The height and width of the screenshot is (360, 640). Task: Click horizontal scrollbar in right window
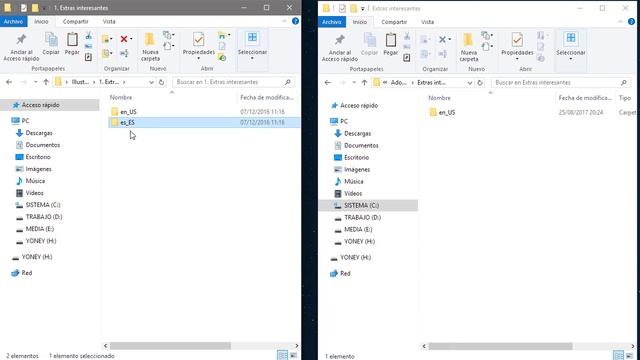pyautogui.click(x=500, y=346)
